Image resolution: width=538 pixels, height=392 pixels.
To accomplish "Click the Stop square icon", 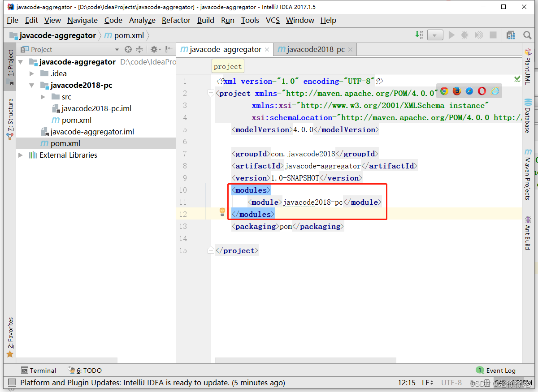I will [493, 35].
